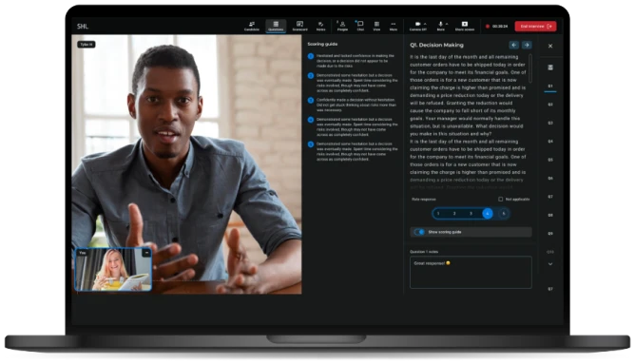Click the SHL logo
Image resolution: width=635 pixels, height=364 pixels.
(x=83, y=27)
